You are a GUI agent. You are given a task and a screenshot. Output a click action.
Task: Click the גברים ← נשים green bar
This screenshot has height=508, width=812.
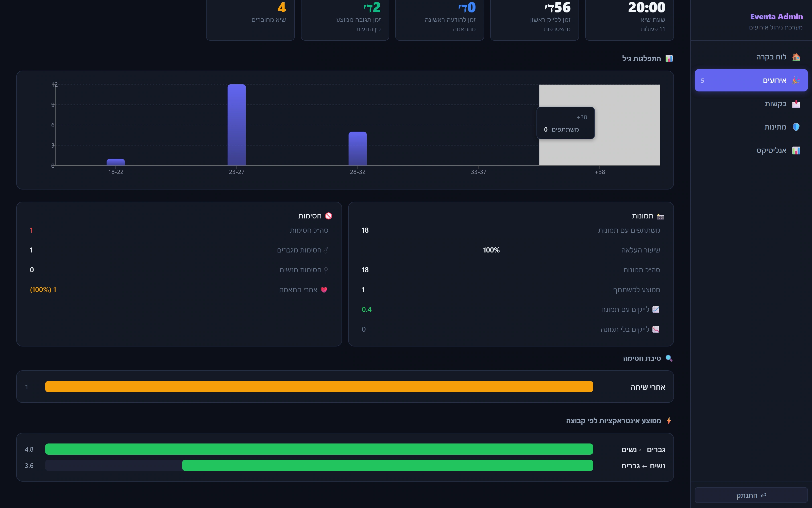[319, 449]
